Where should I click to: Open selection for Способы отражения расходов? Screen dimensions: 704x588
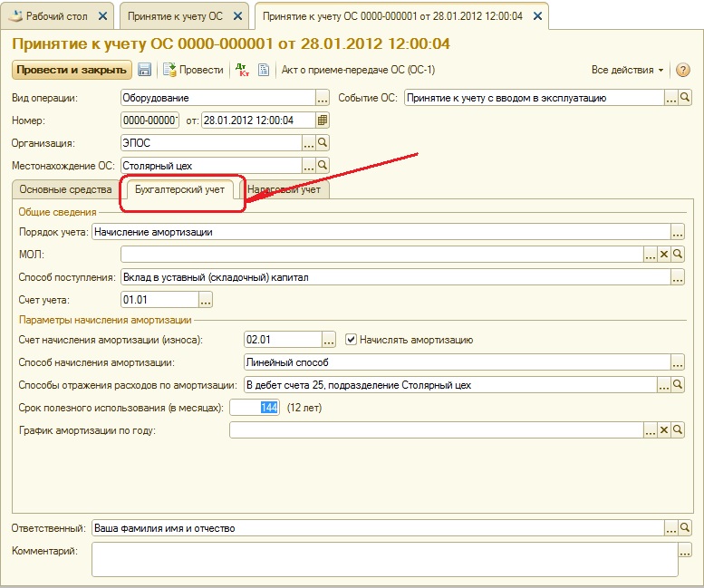[664, 385]
